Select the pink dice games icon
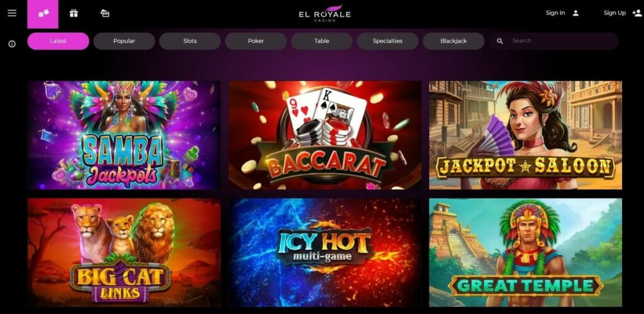The width and height of the screenshot is (644, 314). tap(43, 14)
